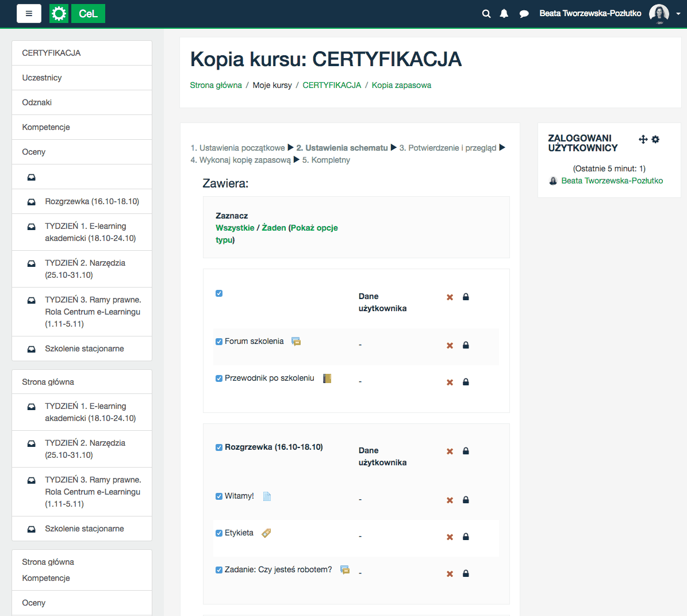Click forum icon beside Zadanie: Czy jesteś robotem?
687x616 pixels.
point(345,570)
